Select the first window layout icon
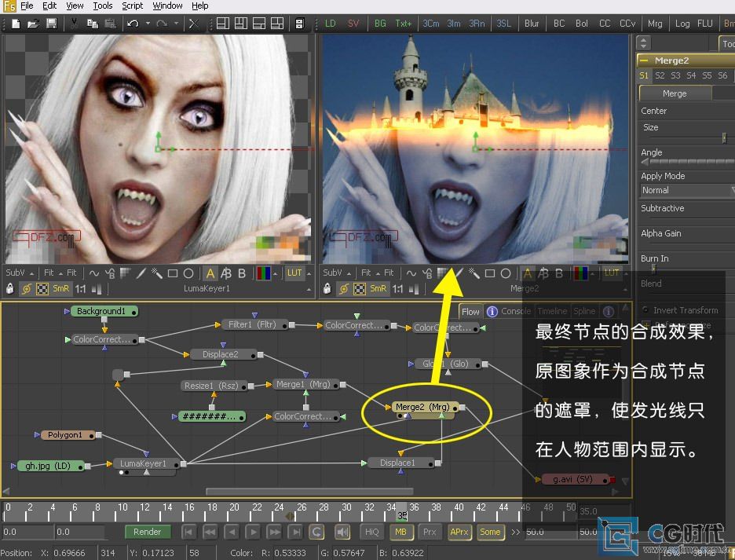 pyautogui.click(x=223, y=24)
